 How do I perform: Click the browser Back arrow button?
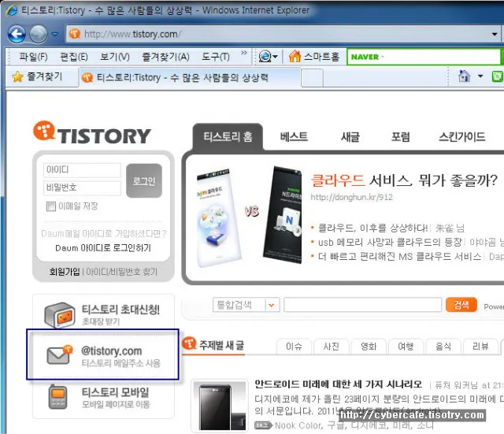point(17,34)
